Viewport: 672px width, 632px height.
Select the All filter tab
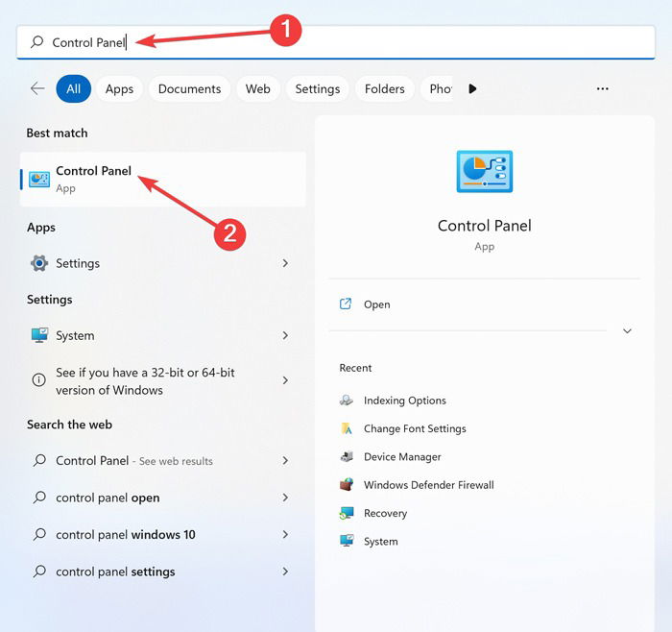(x=73, y=88)
